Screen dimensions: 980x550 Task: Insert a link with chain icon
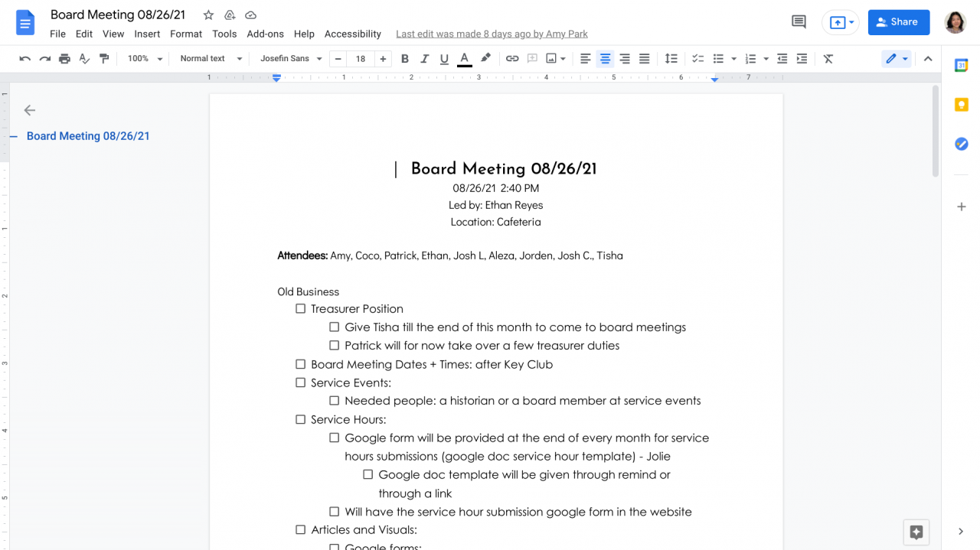coord(512,59)
